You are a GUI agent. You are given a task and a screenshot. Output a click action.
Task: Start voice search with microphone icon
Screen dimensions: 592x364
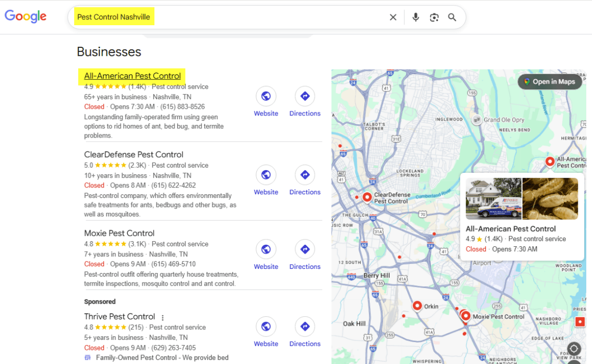coord(416,17)
